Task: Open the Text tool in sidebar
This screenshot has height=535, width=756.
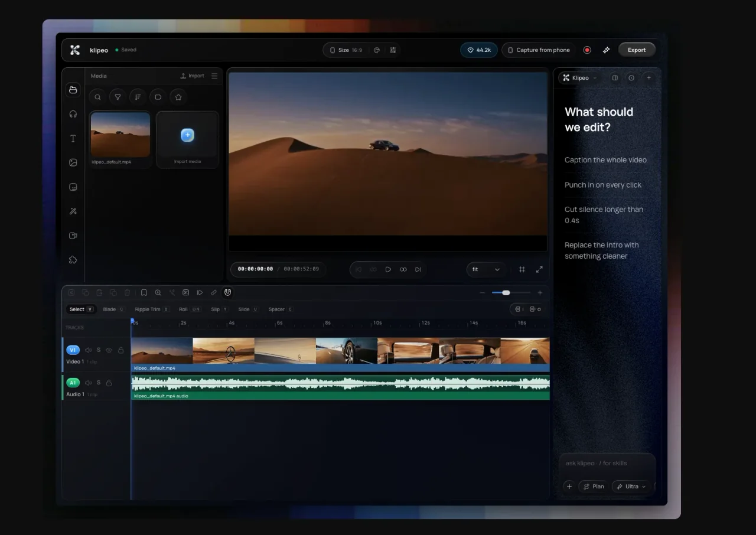Action: click(73, 138)
